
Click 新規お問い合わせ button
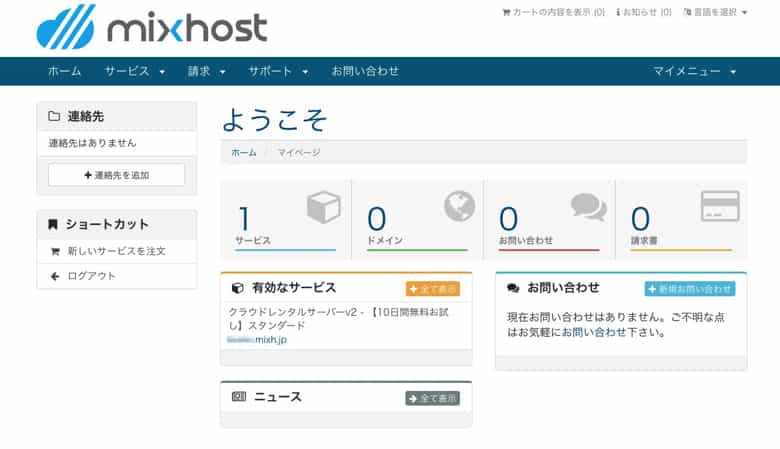pyautogui.click(x=690, y=289)
